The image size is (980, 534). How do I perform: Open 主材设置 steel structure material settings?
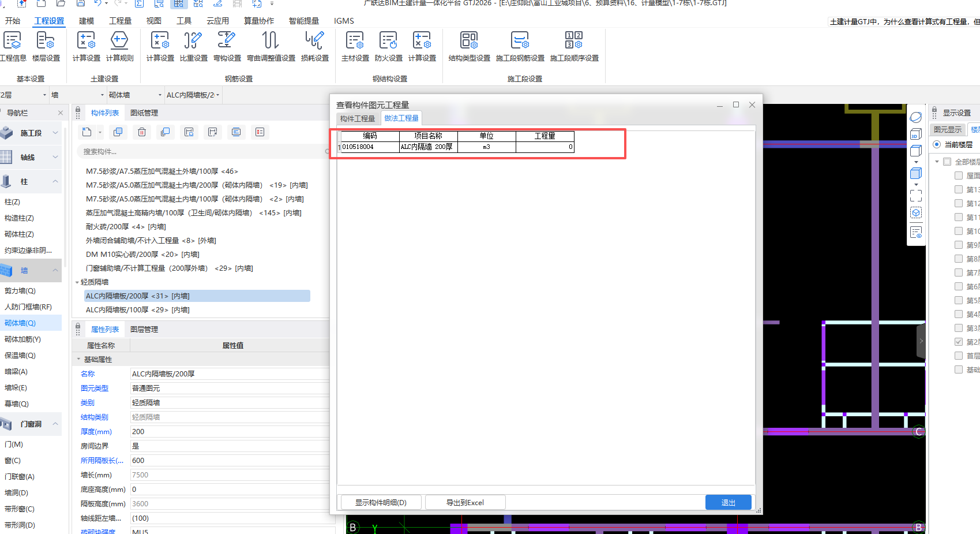click(x=355, y=46)
